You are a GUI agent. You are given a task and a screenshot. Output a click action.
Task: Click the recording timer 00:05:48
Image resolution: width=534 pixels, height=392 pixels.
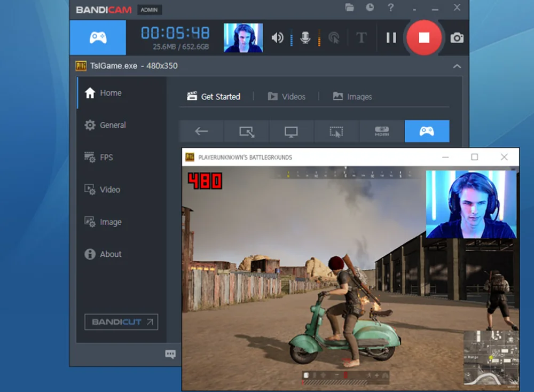175,33
